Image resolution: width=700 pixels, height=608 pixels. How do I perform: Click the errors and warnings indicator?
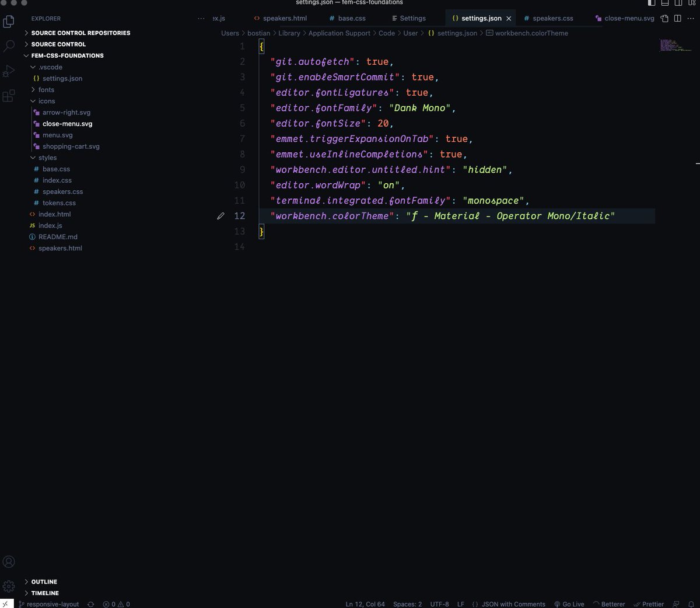pos(115,604)
